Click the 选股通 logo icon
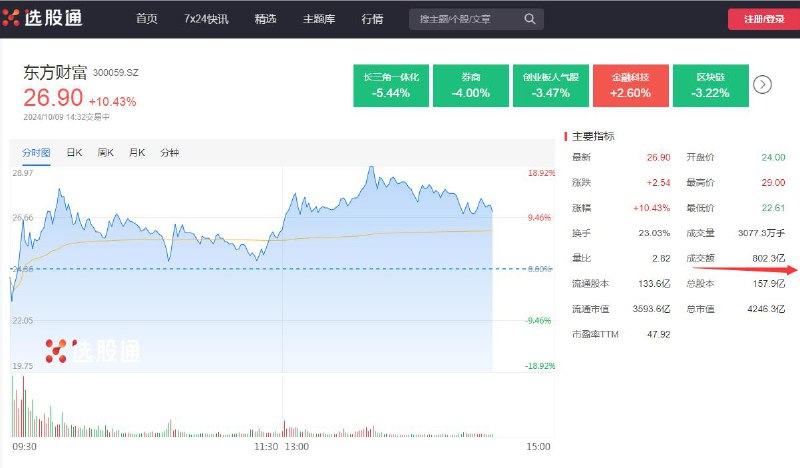 (10, 18)
